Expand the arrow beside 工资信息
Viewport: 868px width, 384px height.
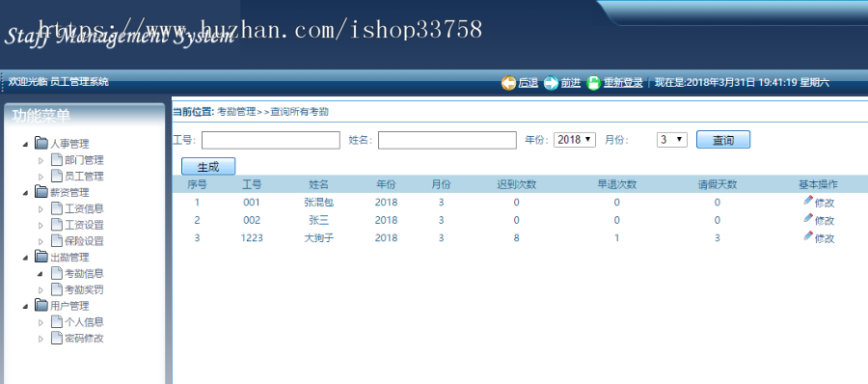[41, 209]
